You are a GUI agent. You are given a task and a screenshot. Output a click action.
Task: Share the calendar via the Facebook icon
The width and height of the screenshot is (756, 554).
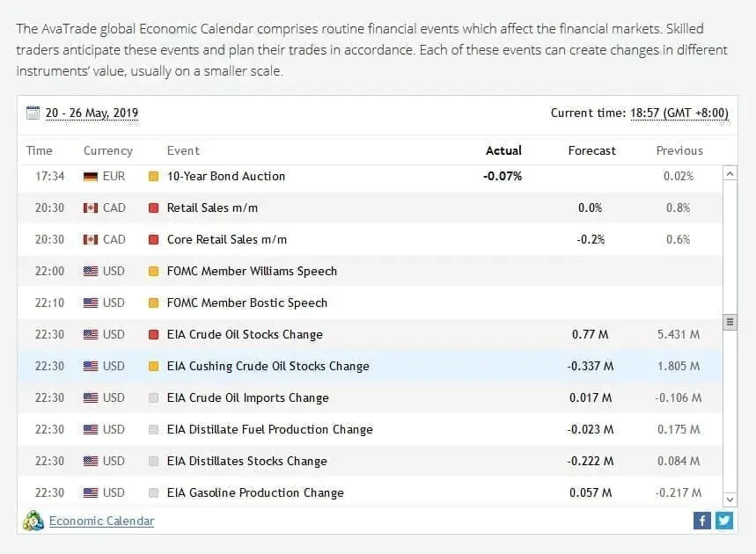click(701, 521)
